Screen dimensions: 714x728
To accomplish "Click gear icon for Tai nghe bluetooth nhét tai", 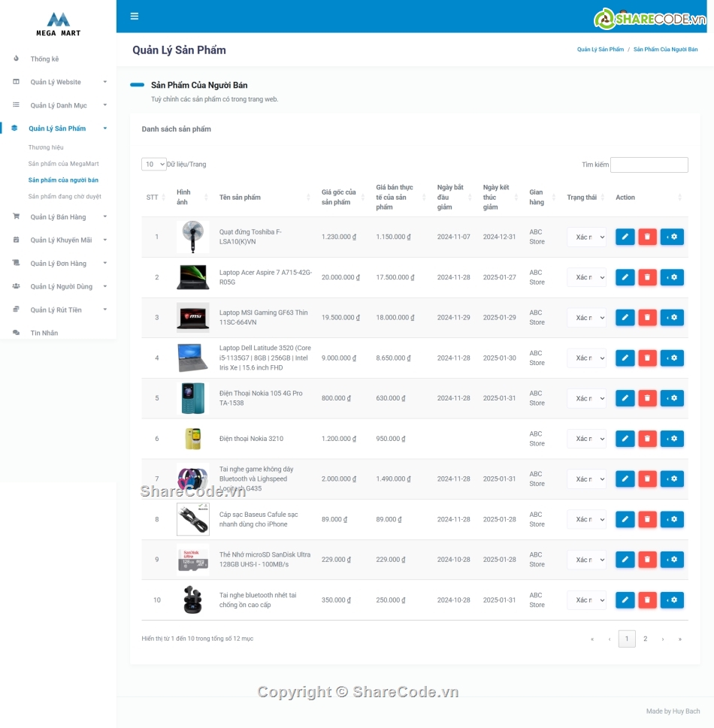I will [672, 600].
